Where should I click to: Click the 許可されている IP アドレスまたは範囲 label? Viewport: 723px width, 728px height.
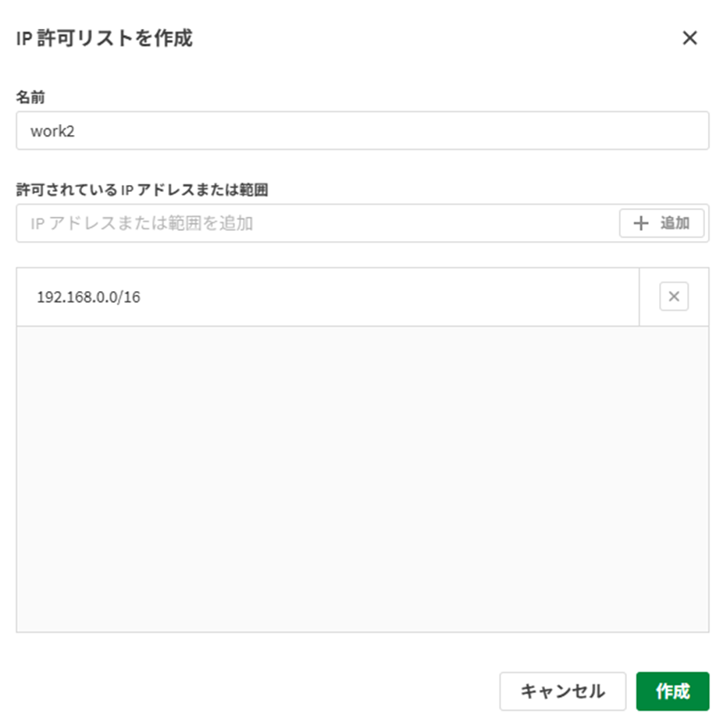(142, 190)
